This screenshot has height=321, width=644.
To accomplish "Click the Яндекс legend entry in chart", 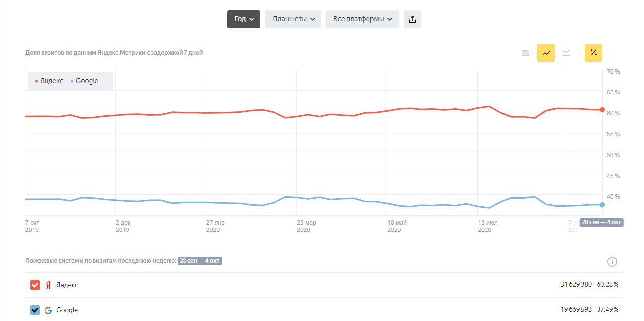I will click(49, 81).
